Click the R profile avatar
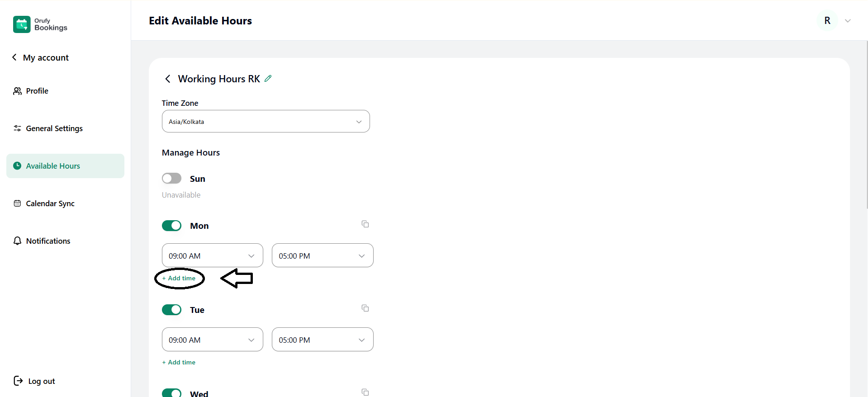868x397 pixels. [x=827, y=21]
